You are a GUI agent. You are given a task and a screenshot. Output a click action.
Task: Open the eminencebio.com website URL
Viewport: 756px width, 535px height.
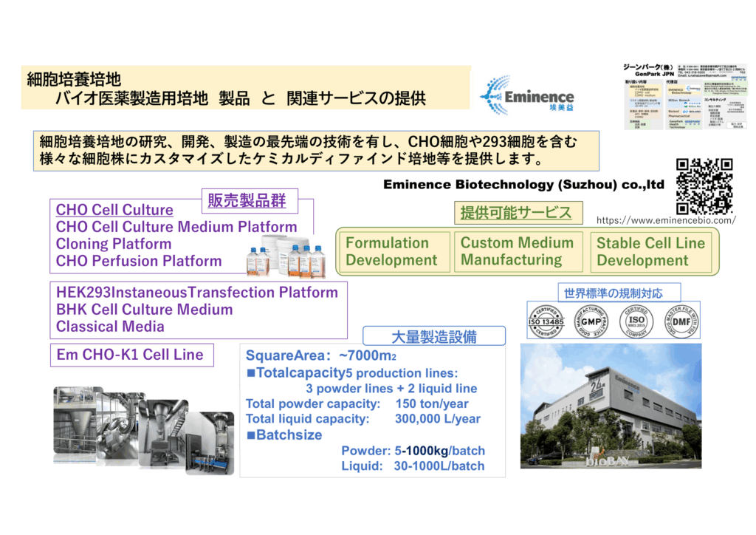point(666,220)
